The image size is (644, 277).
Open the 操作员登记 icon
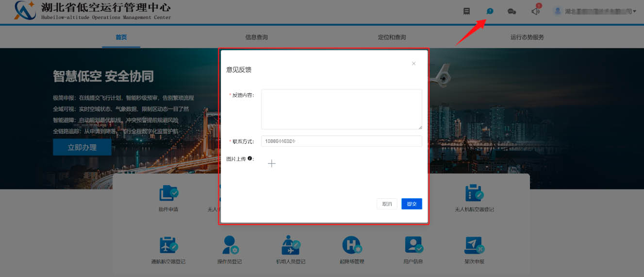[x=230, y=244]
